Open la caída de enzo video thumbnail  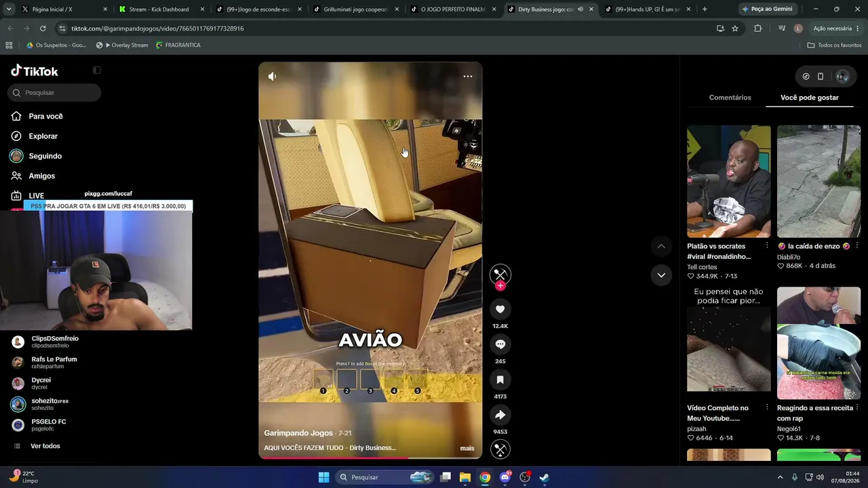(819, 182)
